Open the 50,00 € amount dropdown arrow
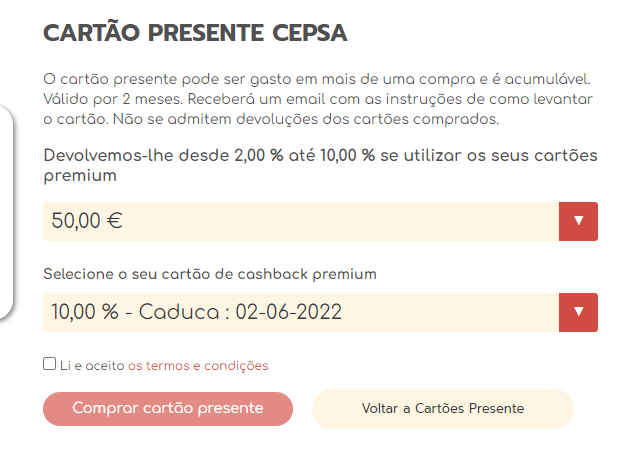The image size is (636, 465). [578, 221]
